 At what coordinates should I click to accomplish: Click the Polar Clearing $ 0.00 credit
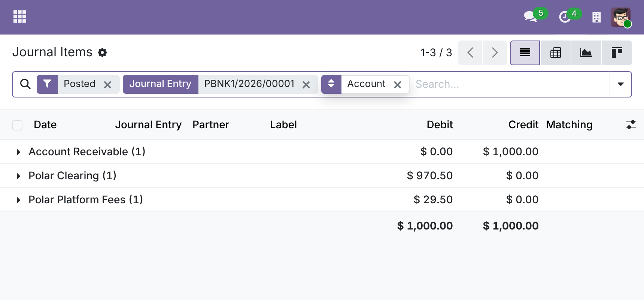pos(522,175)
